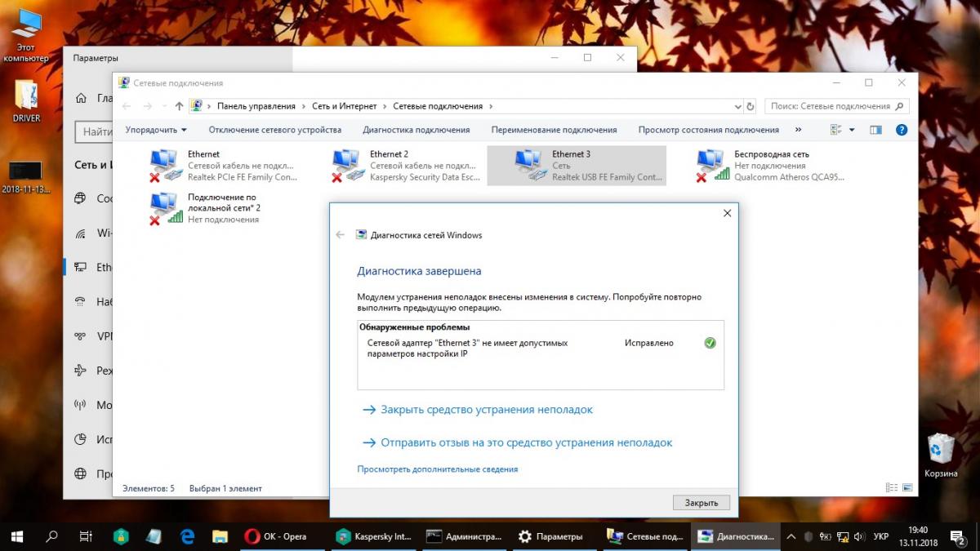
Task: Open This Computer desktop icon
Action: [26, 37]
